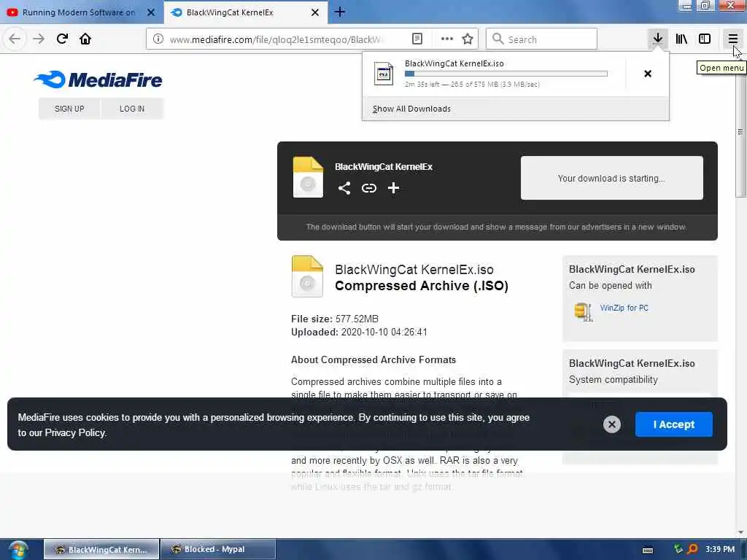Click the ISO file icon in downloads panel
The height and width of the screenshot is (560, 747).
coord(384,74)
